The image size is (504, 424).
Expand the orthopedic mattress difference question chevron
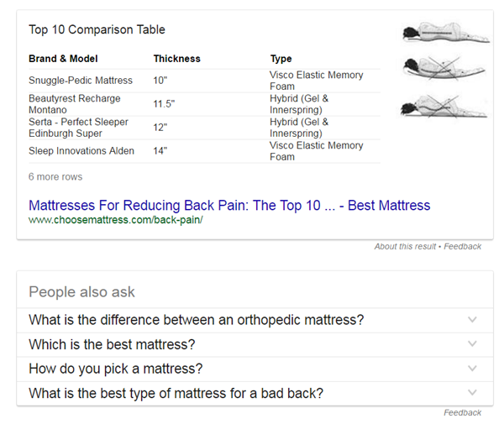click(x=472, y=320)
